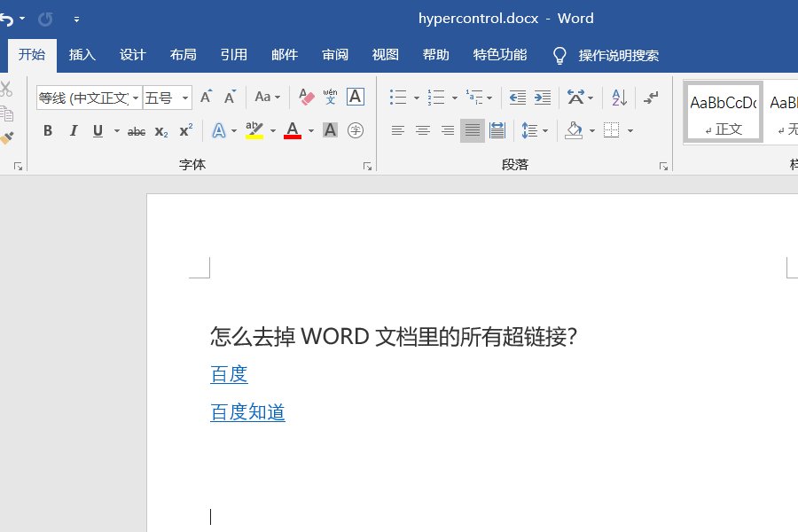Toggle bold formatting

48,130
